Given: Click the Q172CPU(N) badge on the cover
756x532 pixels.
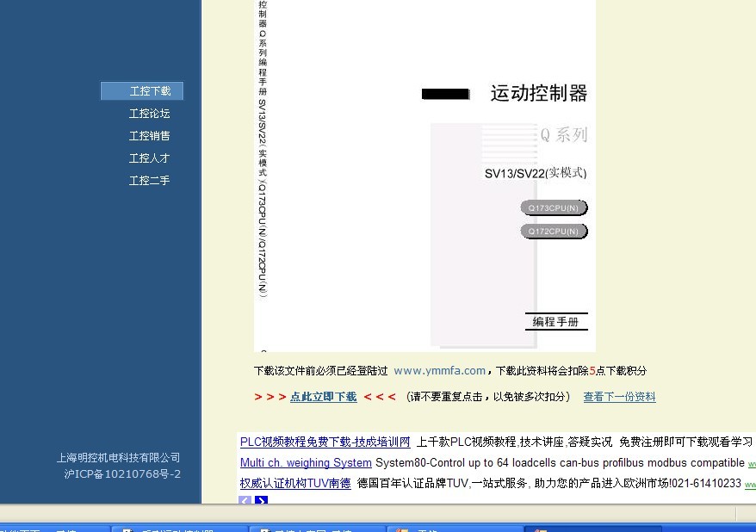Looking at the screenshot, I should click(554, 232).
